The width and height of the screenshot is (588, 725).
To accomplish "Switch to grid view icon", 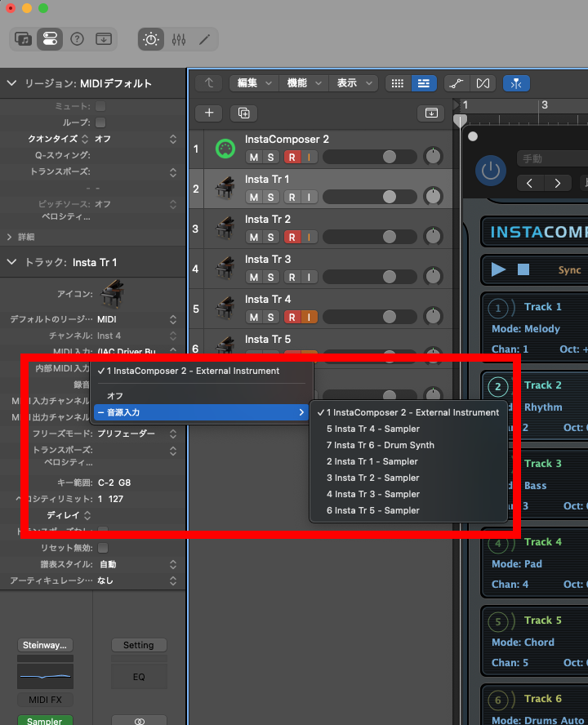I will click(x=398, y=83).
